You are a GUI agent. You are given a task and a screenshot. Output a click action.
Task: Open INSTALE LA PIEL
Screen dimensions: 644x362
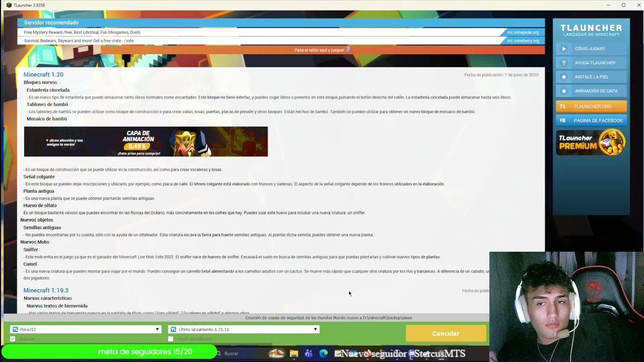point(592,77)
